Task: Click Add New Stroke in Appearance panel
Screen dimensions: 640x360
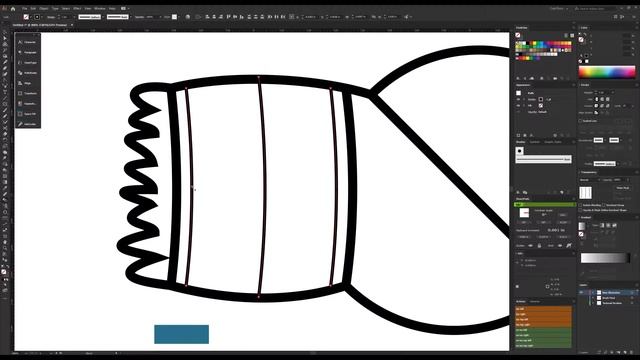Action: click(519, 135)
